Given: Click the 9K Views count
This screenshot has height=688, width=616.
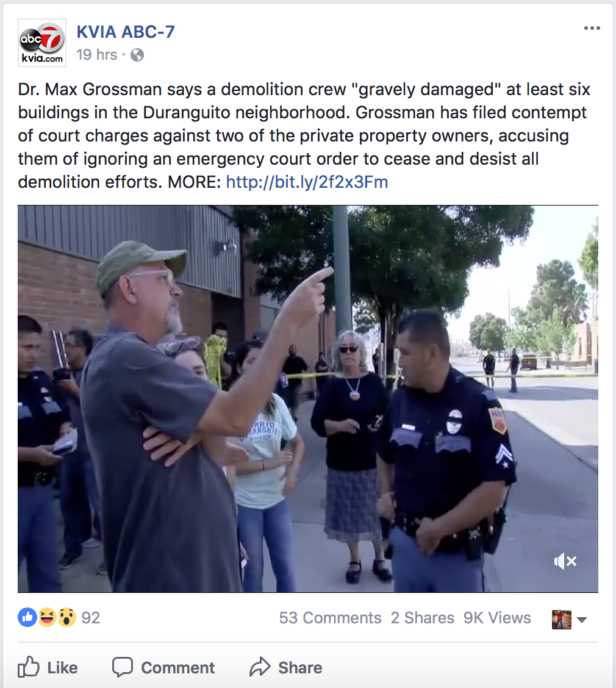Looking at the screenshot, I should [x=497, y=618].
